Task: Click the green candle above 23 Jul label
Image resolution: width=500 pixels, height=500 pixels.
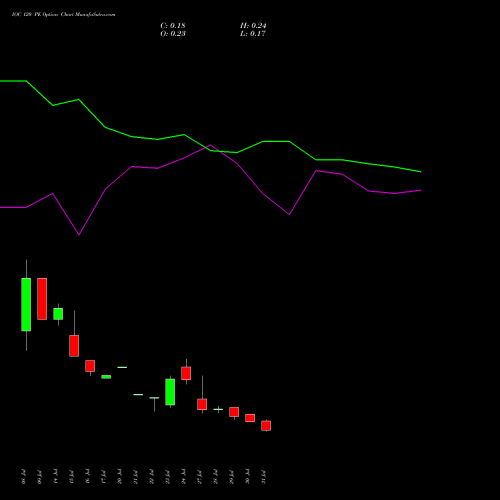Action: [x=170, y=392]
